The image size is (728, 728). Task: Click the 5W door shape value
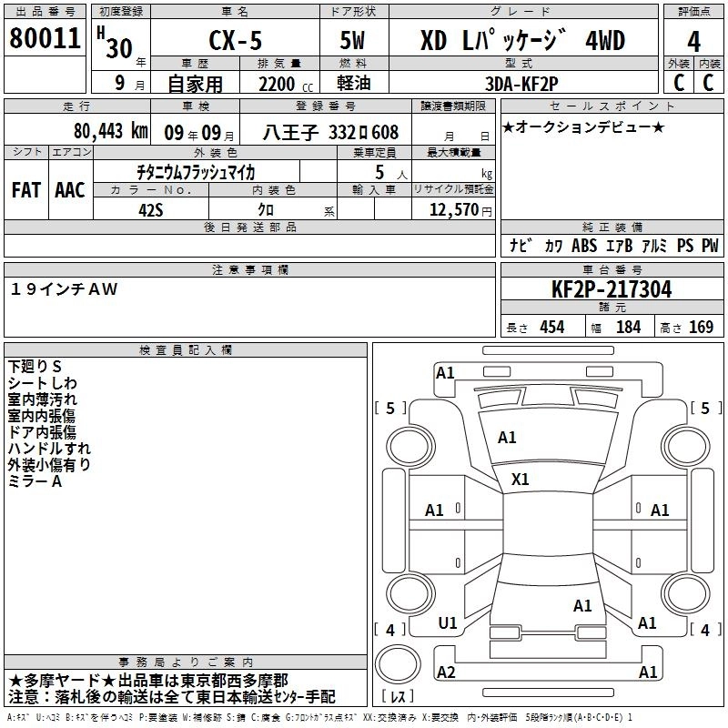point(352,40)
